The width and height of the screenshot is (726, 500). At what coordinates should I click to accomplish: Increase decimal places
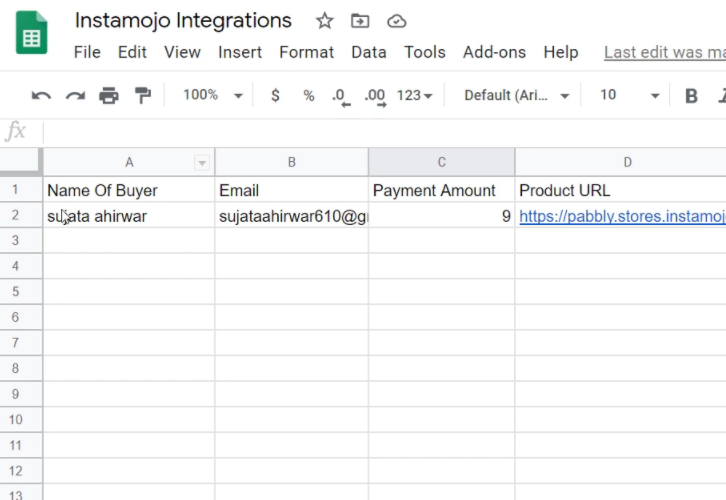(x=375, y=97)
